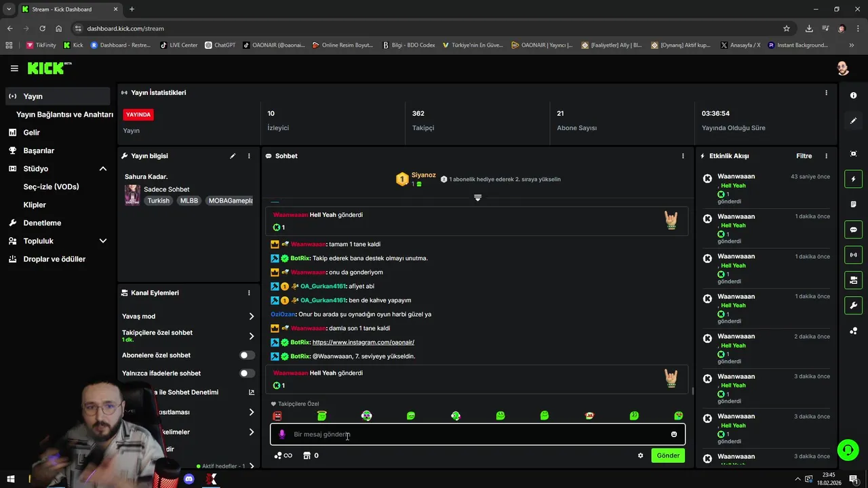The width and height of the screenshot is (868, 488).
Task: Click the channel points infinity icon
Action: coord(283,455)
